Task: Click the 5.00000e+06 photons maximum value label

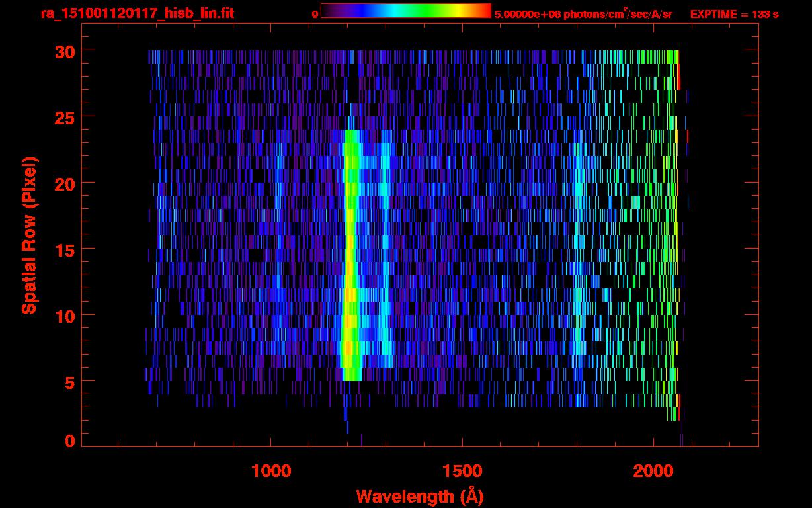Action: [583, 14]
